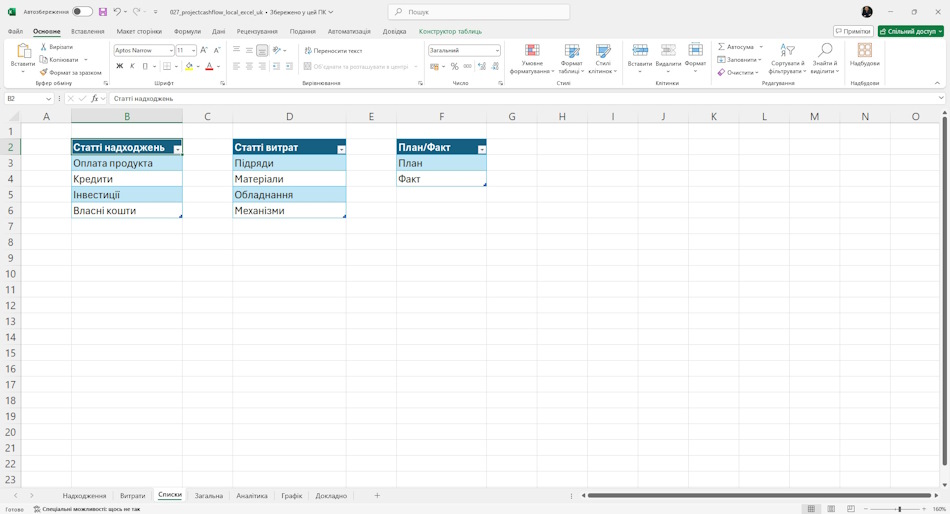This screenshot has width=950, height=514.
Task: Decrease font size with the smaller A icon
Action: (217, 50)
